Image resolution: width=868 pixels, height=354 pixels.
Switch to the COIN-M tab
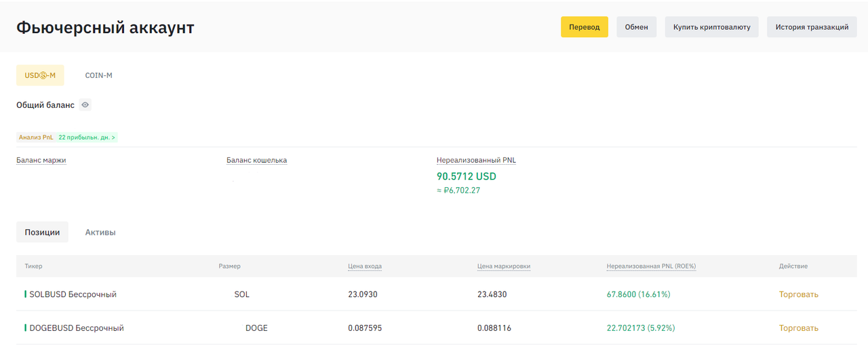tap(99, 75)
